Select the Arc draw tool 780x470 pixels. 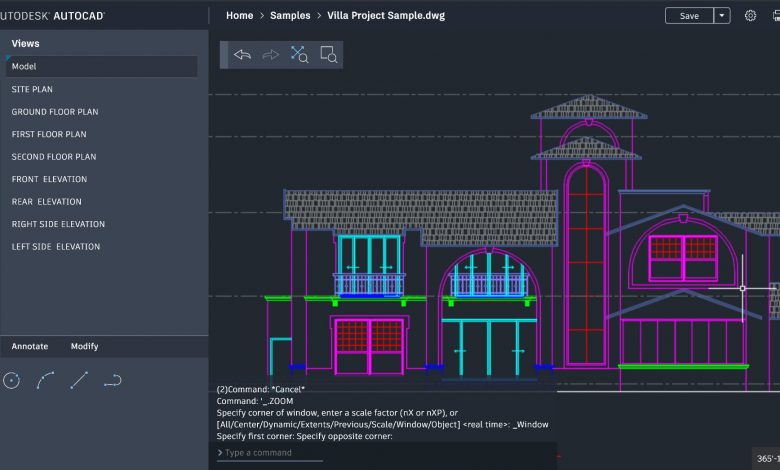(46, 380)
